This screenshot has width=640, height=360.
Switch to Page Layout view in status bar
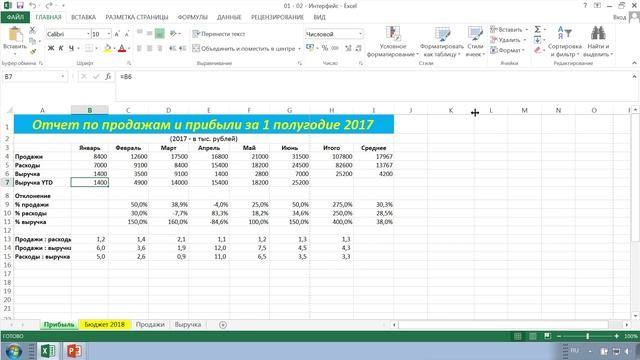pos(533,336)
